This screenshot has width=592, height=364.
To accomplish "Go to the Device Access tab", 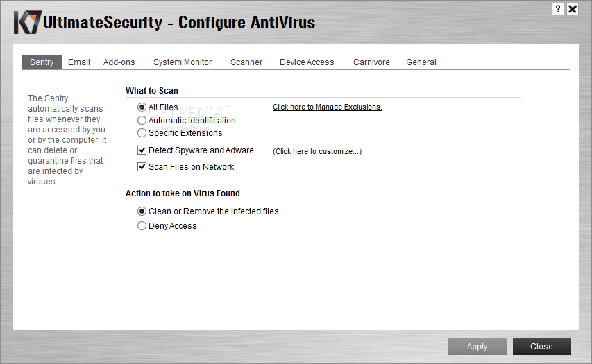I will pos(307,62).
